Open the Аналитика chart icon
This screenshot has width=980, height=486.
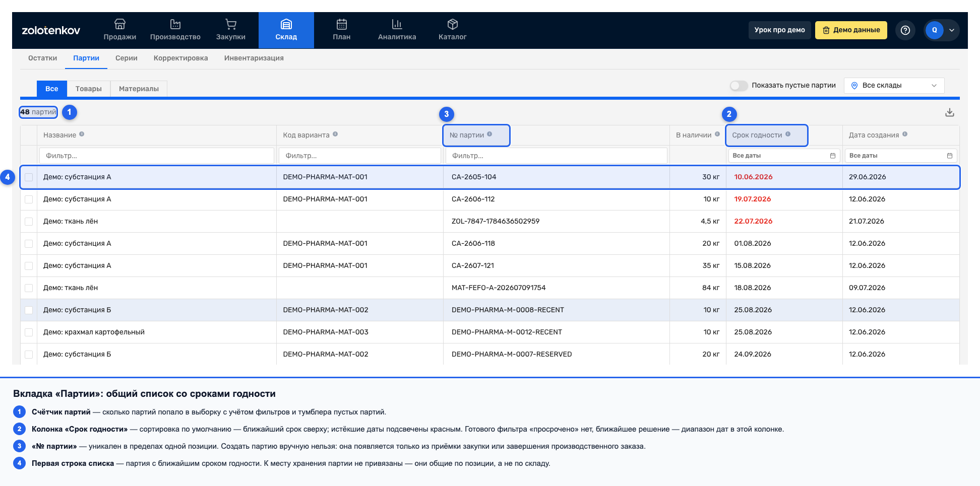397,24
